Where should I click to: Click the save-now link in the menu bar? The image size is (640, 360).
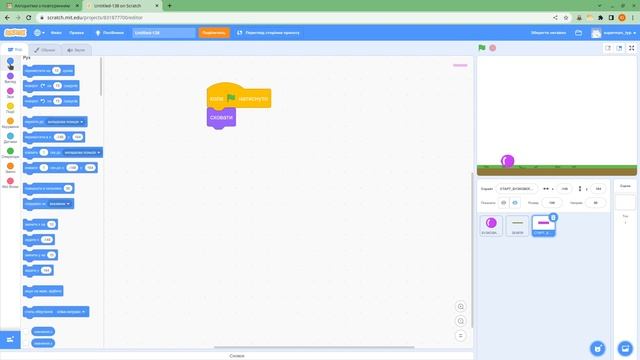tap(548, 33)
